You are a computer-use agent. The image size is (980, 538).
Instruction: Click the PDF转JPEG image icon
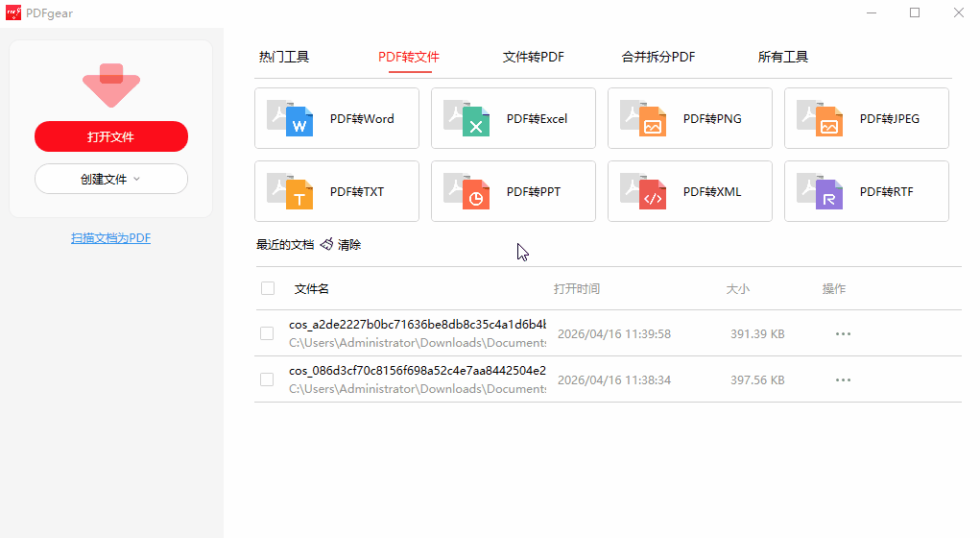click(820, 118)
